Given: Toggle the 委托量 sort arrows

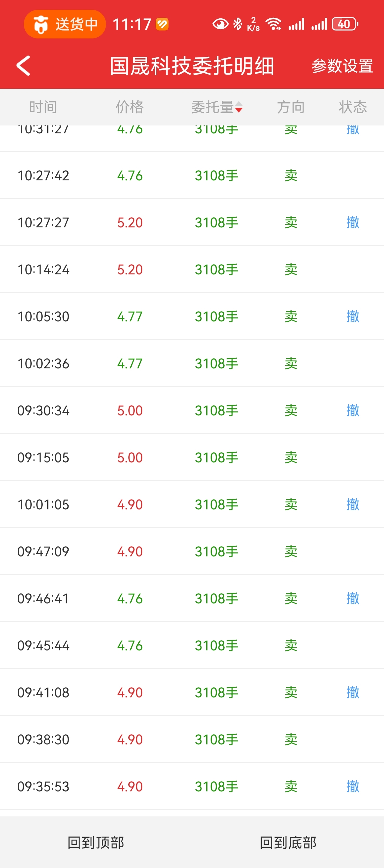Looking at the screenshot, I should coord(239,107).
